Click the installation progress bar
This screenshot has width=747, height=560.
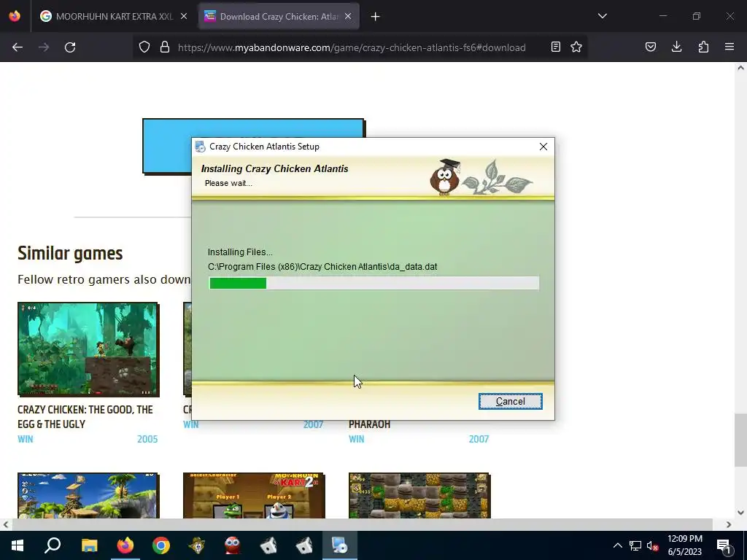[x=374, y=284]
